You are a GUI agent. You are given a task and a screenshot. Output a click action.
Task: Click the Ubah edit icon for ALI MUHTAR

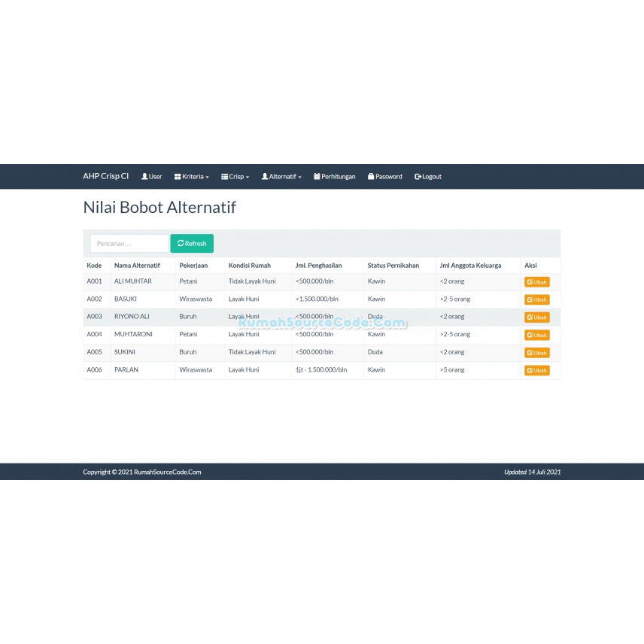coord(530,282)
